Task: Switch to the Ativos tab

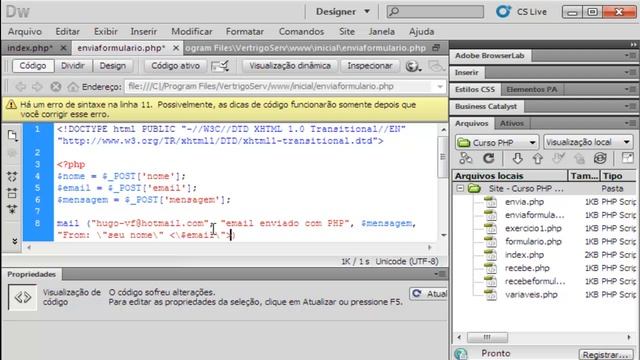Action: coord(512,123)
